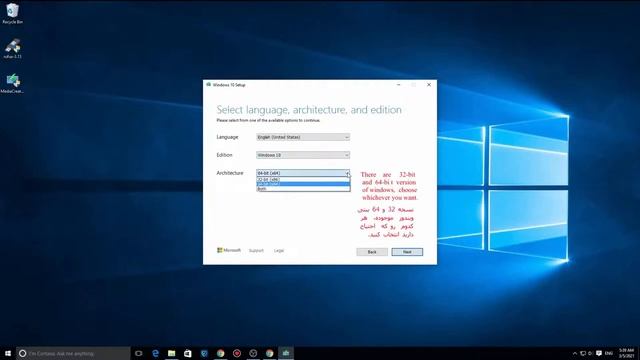640x360 pixels.
Task: Minimize the Windows 10 Setup window
Action: pos(398,85)
